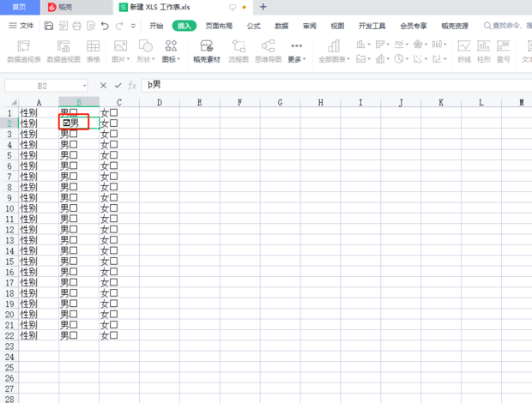The height and width of the screenshot is (403, 532).
Task: Insert a 盈亏 win/loss sparkline
Action: pos(504,51)
